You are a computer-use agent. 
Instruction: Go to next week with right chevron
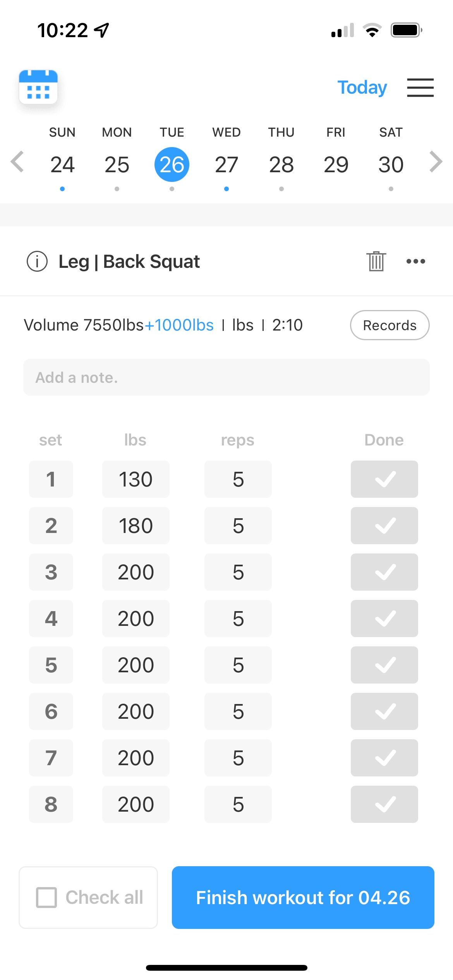(x=436, y=162)
